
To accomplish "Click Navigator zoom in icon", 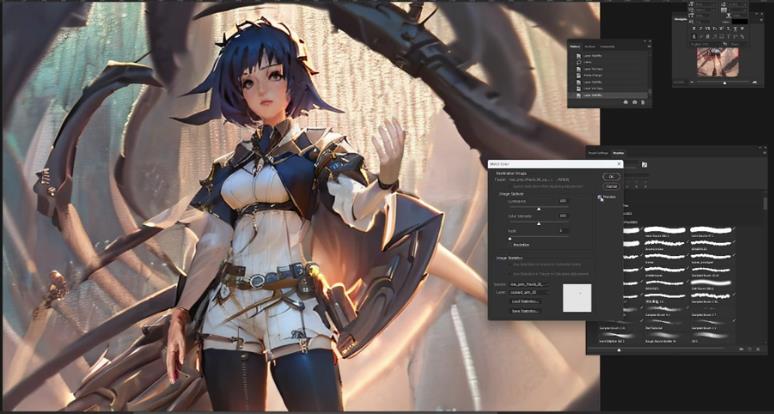I will 755,82.
